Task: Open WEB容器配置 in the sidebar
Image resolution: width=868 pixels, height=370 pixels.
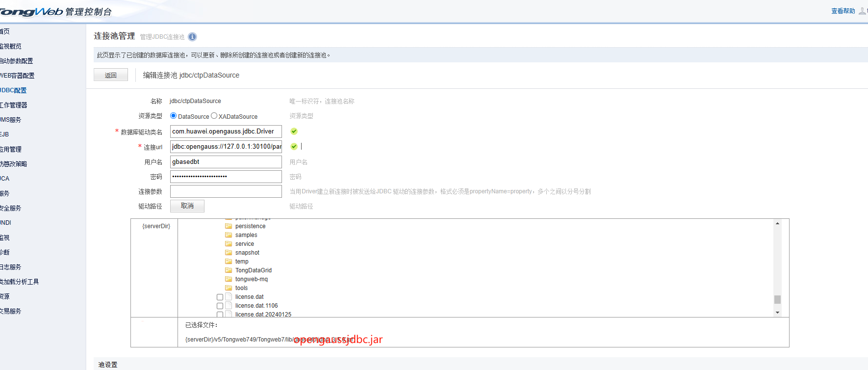Action: click(x=17, y=76)
